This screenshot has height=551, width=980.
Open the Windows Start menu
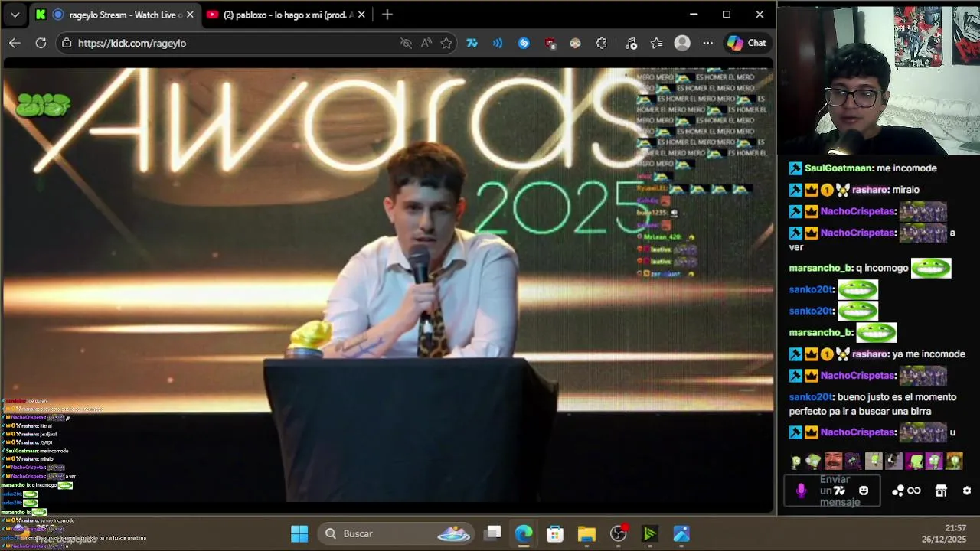tap(299, 533)
